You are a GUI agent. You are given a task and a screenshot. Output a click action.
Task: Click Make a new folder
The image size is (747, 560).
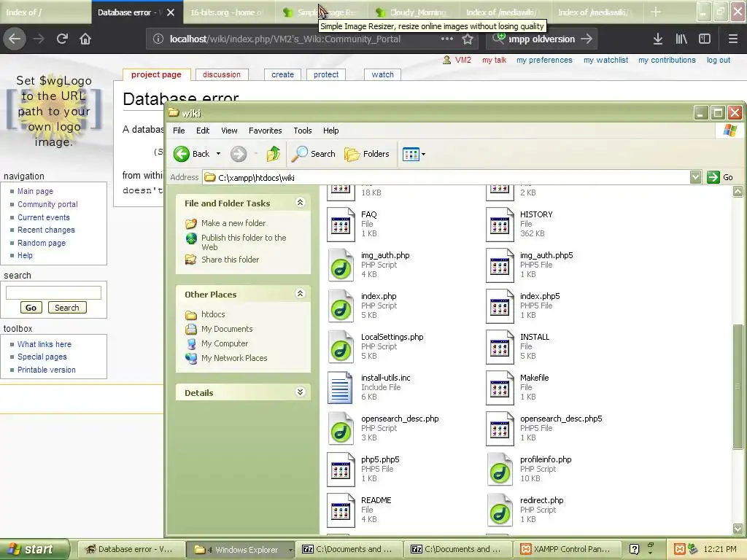pos(233,223)
